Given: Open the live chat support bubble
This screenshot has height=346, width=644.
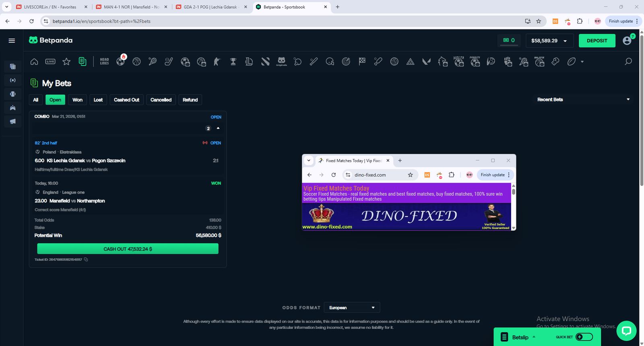Looking at the screenshot, I should click(626, 331).
